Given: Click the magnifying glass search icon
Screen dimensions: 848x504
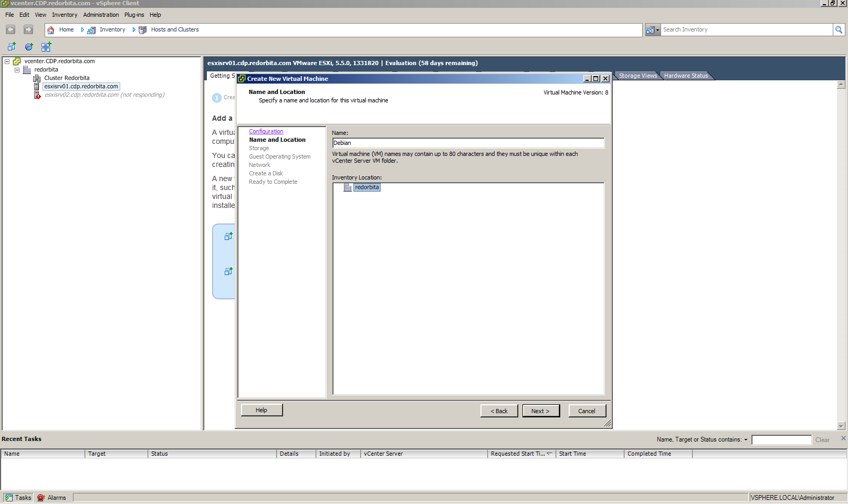Looking at the screenshot, I should 839,30.
